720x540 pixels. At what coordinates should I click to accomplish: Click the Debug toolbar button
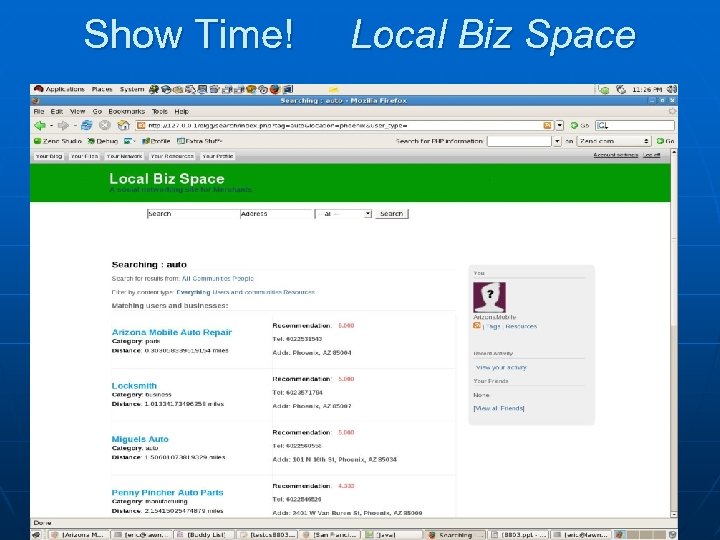102,141
